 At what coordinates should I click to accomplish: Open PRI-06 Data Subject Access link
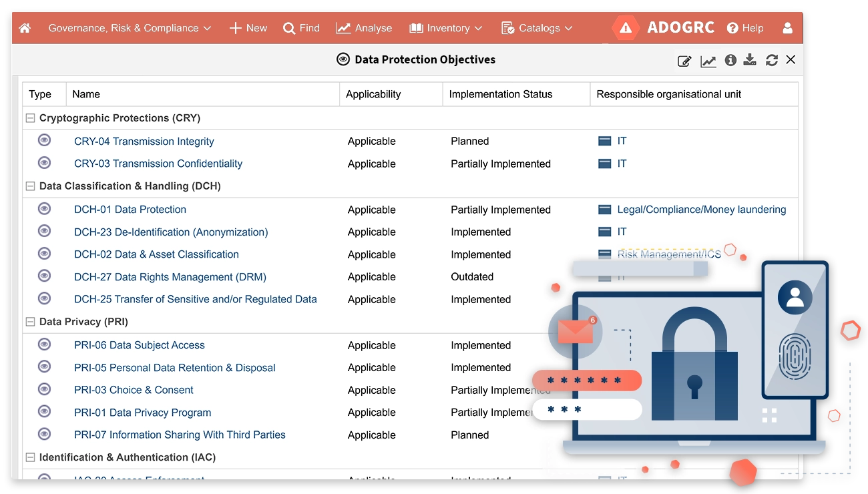tap(140, 345)
